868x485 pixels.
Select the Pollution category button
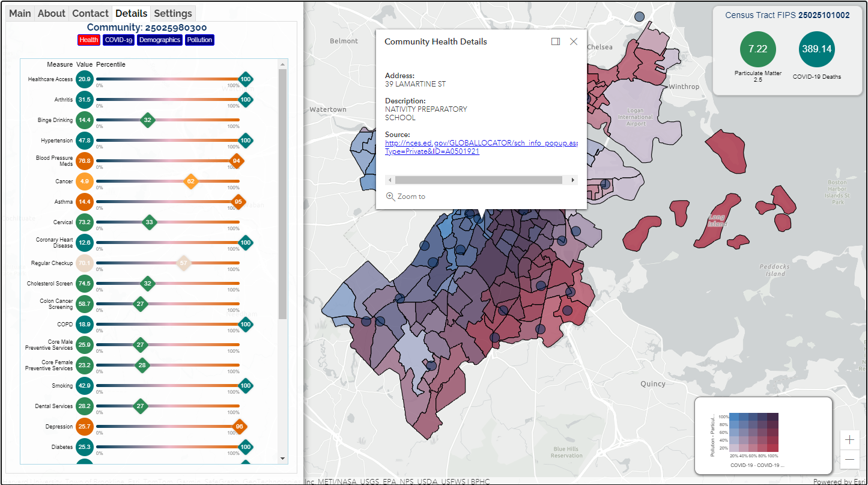[x=199, y=40]
